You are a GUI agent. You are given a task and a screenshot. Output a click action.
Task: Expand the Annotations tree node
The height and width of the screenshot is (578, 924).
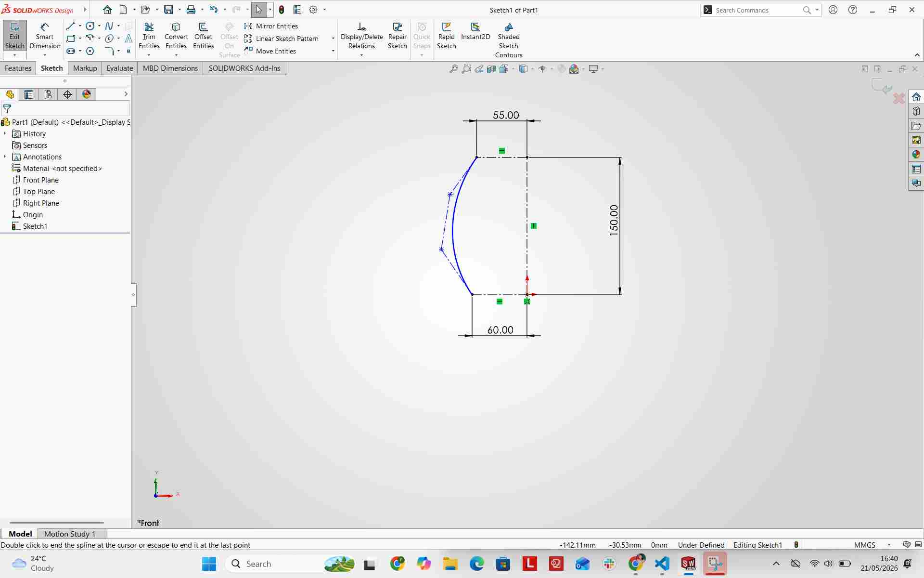[x=5, y=157]
